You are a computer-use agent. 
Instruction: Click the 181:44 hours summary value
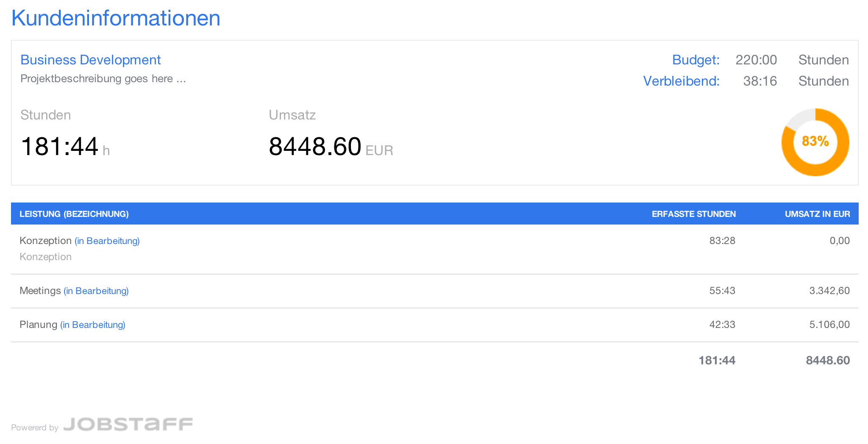pyautogui.click(x=60, y=147)
